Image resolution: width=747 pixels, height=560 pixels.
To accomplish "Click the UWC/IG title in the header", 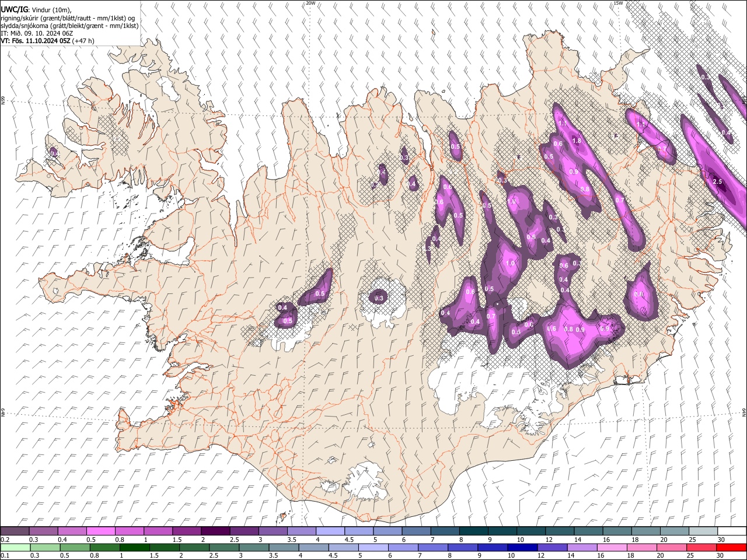I will click(14, 9).
